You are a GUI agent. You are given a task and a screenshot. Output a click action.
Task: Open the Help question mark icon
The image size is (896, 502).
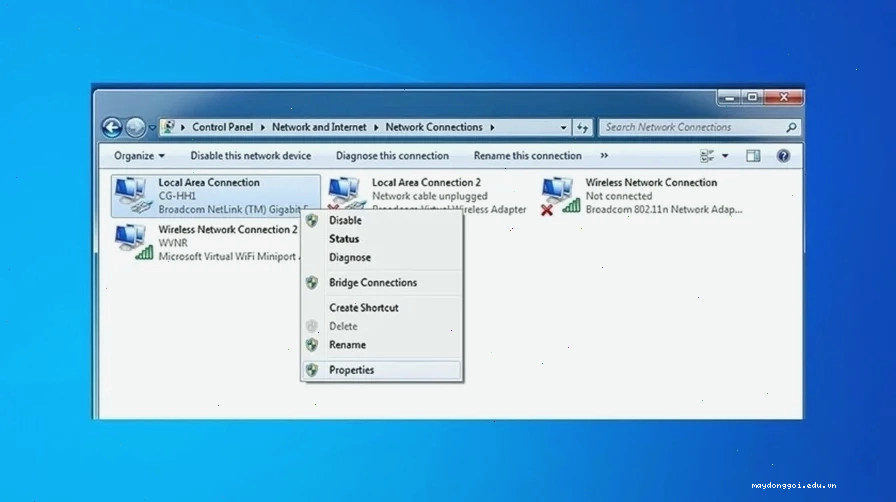pos(783,156)
